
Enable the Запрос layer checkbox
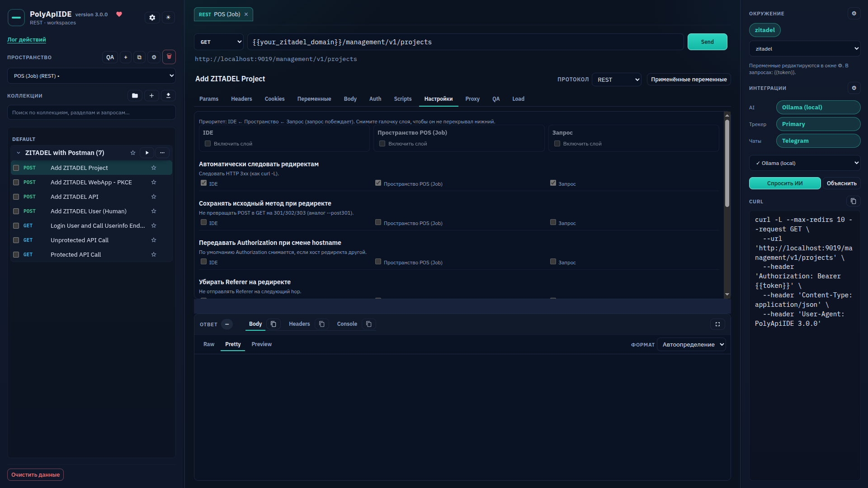pos(557,144)
